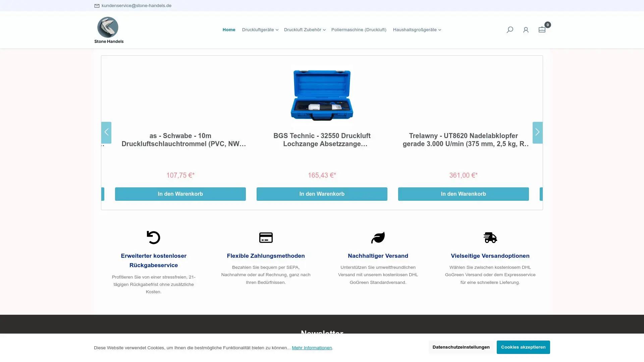Add the BGS Technic Lochzange to cart
This screenshot has height=362, width=644.
coord(322,194)
